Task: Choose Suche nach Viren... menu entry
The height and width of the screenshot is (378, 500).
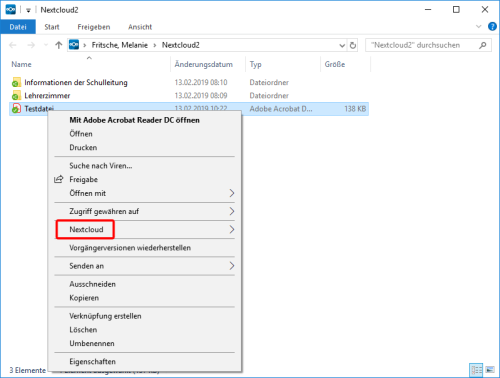Action: click(145, 166)
